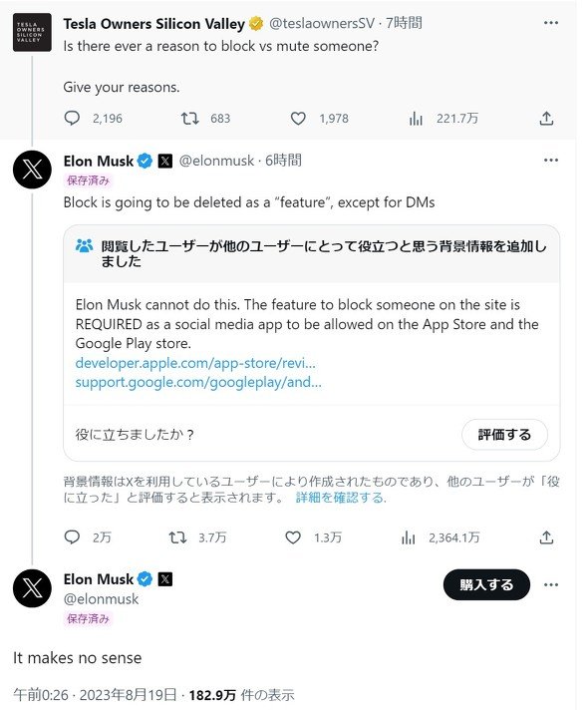The height and width of the screenshot is (710, 588).
Task: View analytics showing 2,364.1万 views
Action: (408, 537)
